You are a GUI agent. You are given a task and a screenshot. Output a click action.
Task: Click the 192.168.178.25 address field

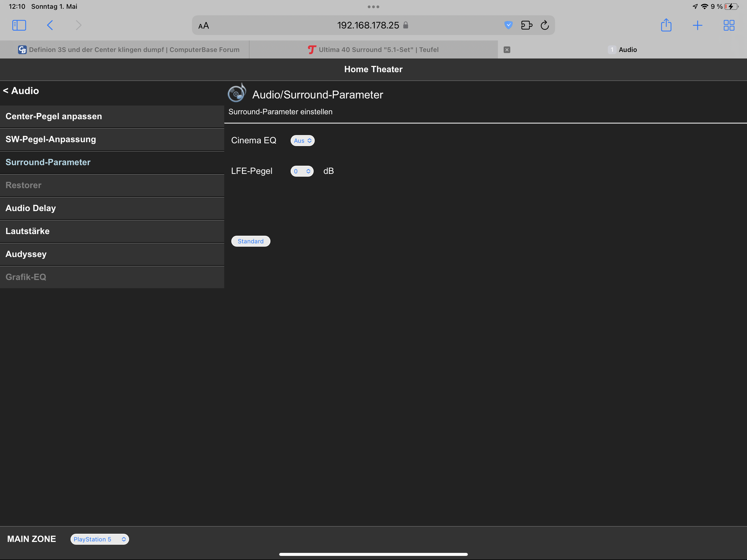368,25
